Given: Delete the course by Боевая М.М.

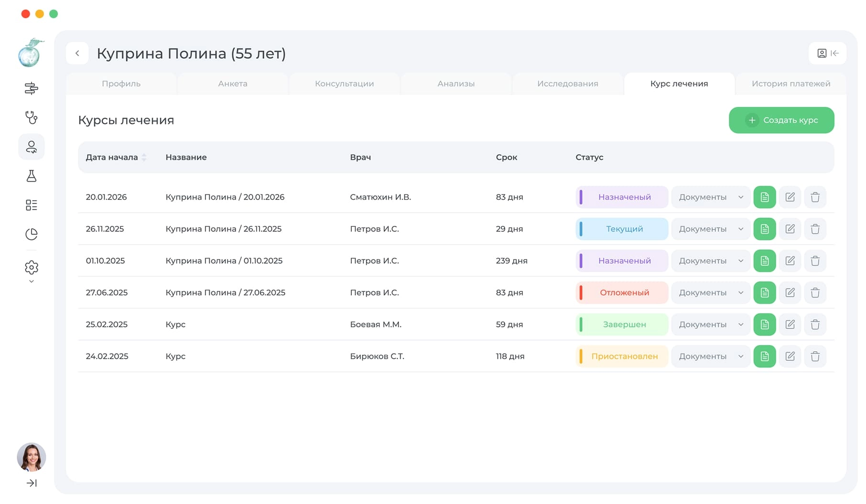Looking at the screenshot, I should (815, 325).
